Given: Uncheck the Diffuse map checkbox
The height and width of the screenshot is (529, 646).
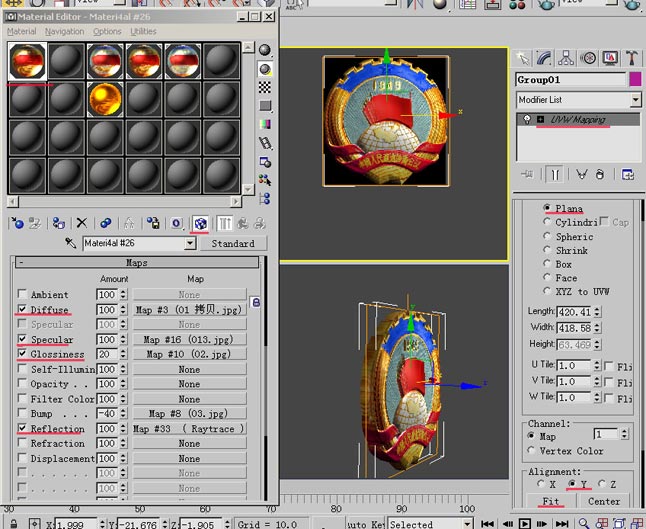Looking at the screenshot, I should click(22, 309).
